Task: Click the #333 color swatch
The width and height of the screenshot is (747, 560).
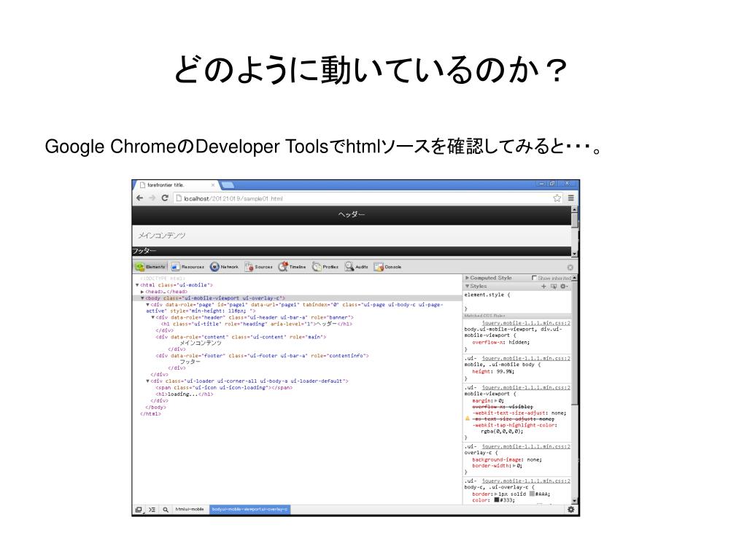Action: point(496,500)
